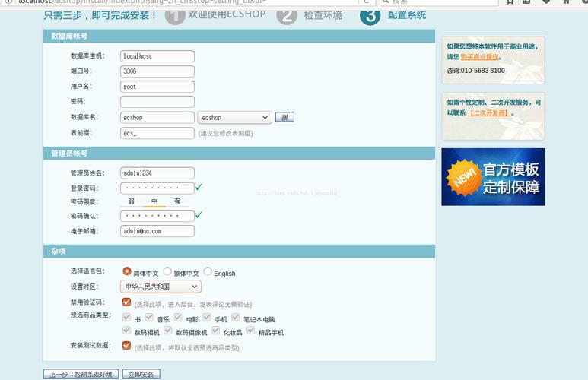Click the 预选商品类型 label
The width and height of the screenshot is (588, 380).
91,315
